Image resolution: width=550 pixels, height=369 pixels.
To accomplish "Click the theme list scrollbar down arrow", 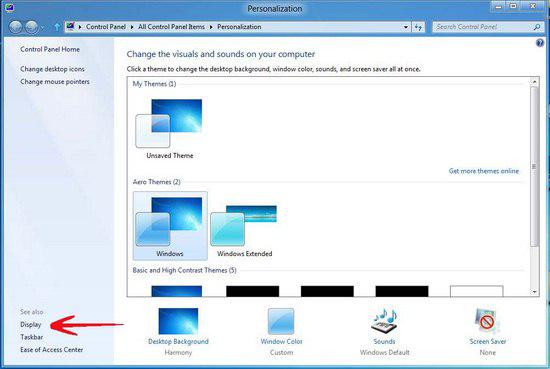I will [534, 291].
